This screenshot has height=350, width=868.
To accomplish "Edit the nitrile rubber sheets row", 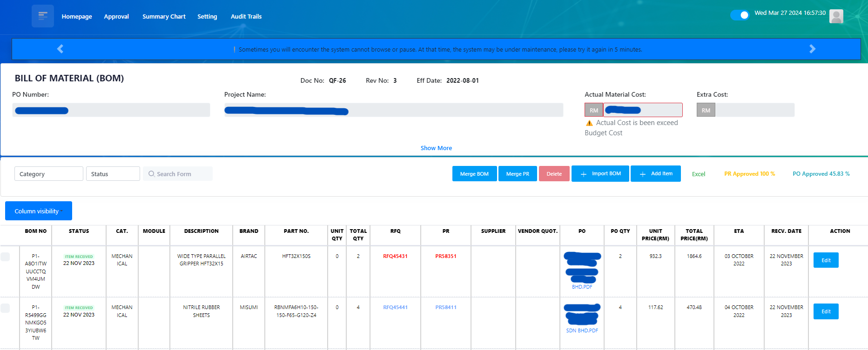I will (x=826, y=311).
